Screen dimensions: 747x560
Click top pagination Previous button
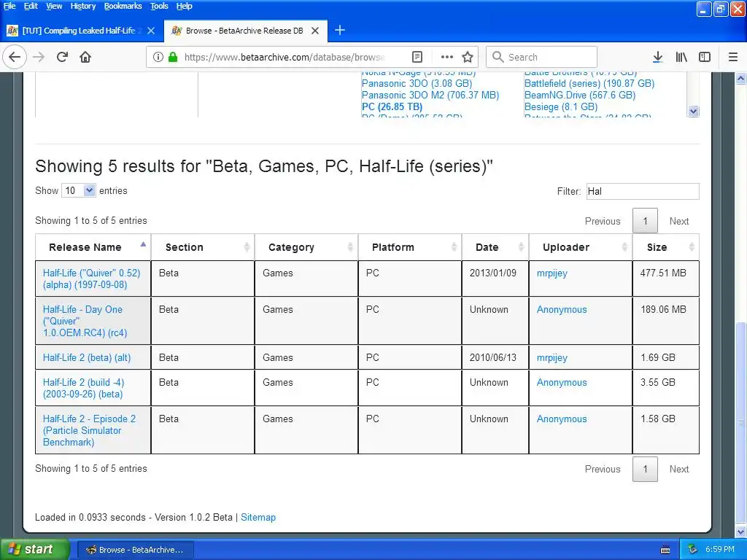pos(602,221)
